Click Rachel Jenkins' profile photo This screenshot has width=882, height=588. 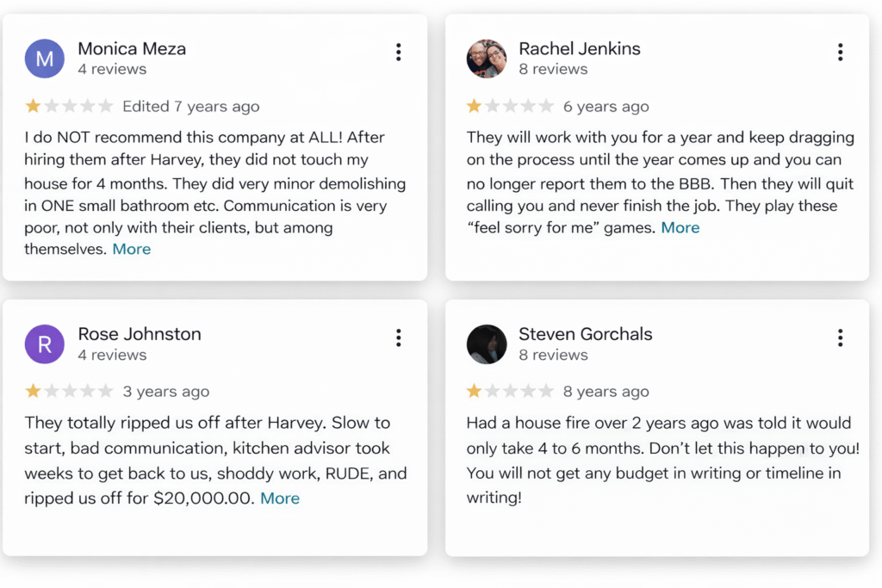(487, 59)
